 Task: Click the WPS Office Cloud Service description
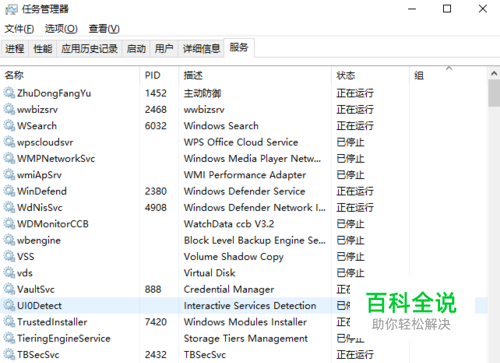(241, 142)
